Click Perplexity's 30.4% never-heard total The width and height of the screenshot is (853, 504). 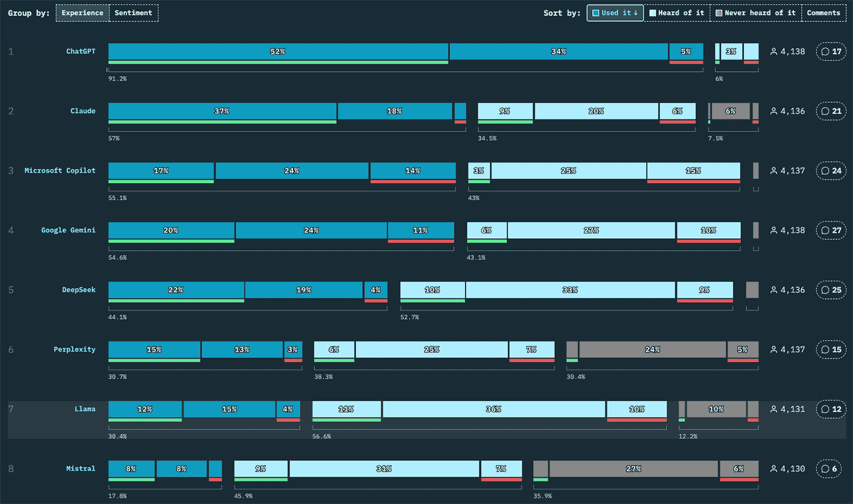click(x=575, y=377)
